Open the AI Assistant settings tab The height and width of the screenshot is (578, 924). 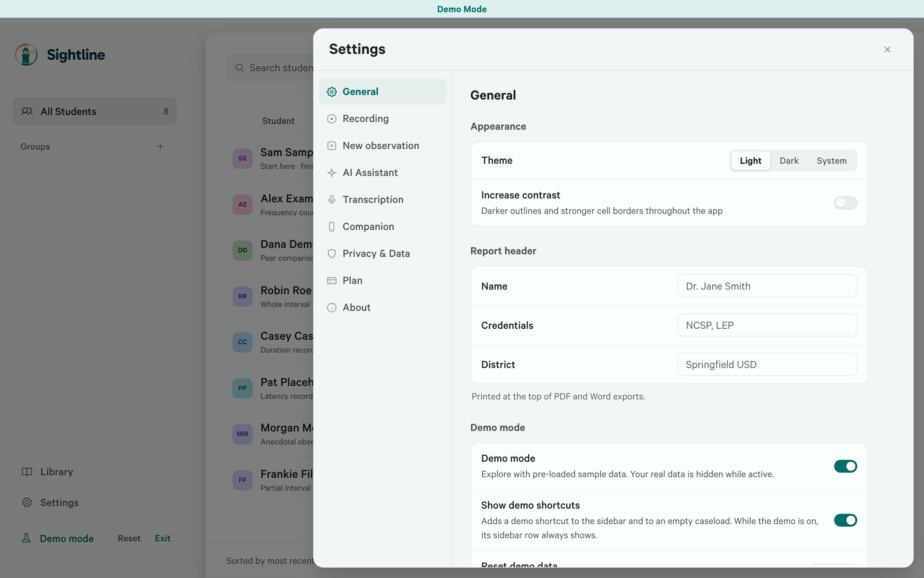382,173
